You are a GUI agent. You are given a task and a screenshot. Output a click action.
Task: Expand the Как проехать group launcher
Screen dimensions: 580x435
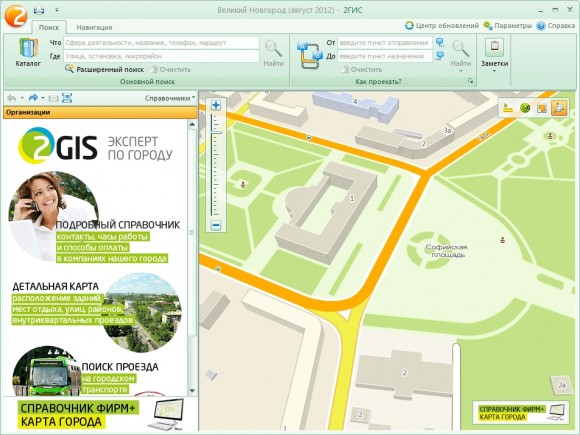click(x=471, y=81)
